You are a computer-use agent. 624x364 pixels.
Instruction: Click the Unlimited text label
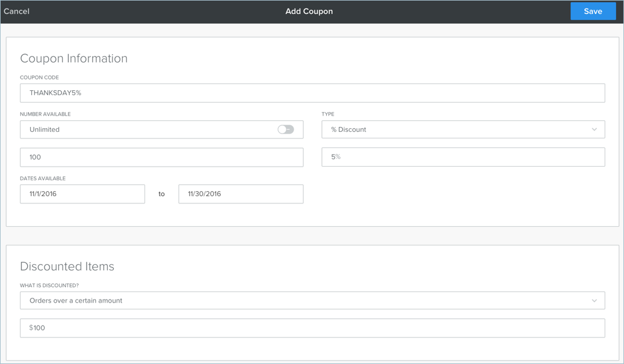[45, 129]
